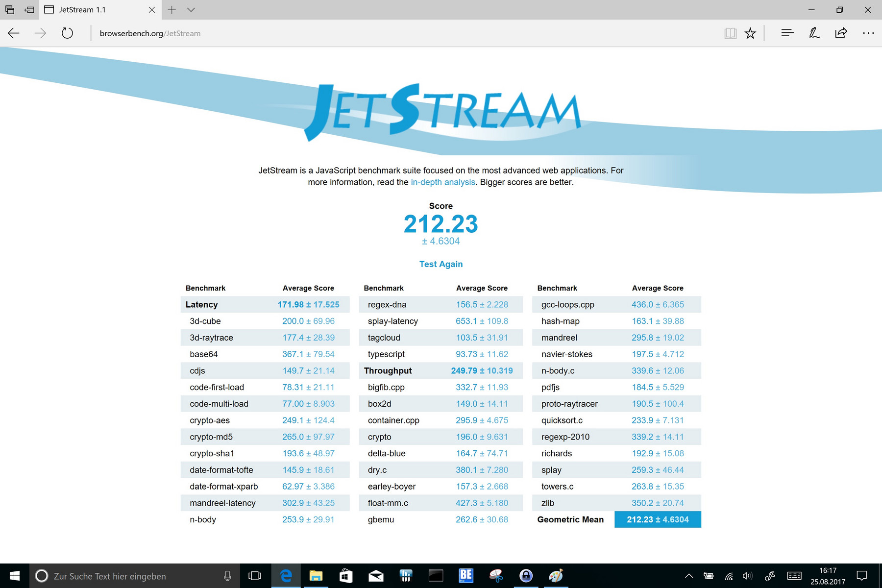The height and width of the screenshot is (588, 882).
Task: Open Mail app on taskbar
Action: tap(376, 576)
